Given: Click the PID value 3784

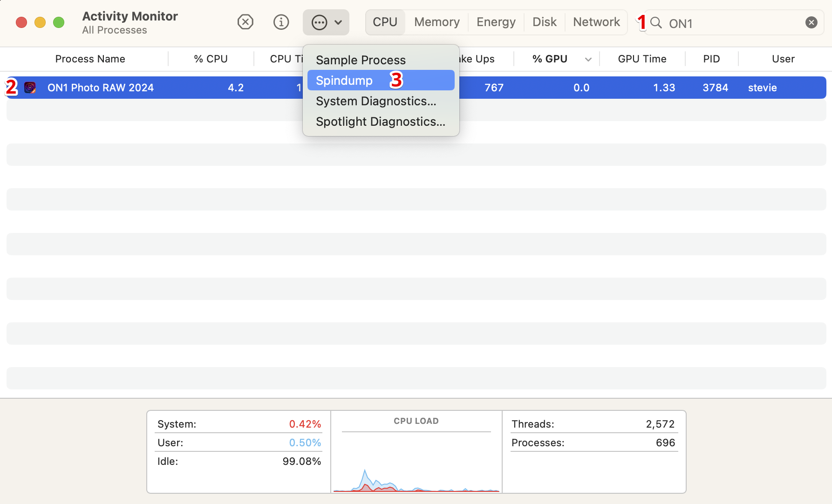Looking at the screenshot, I should [x=715, y=88].
